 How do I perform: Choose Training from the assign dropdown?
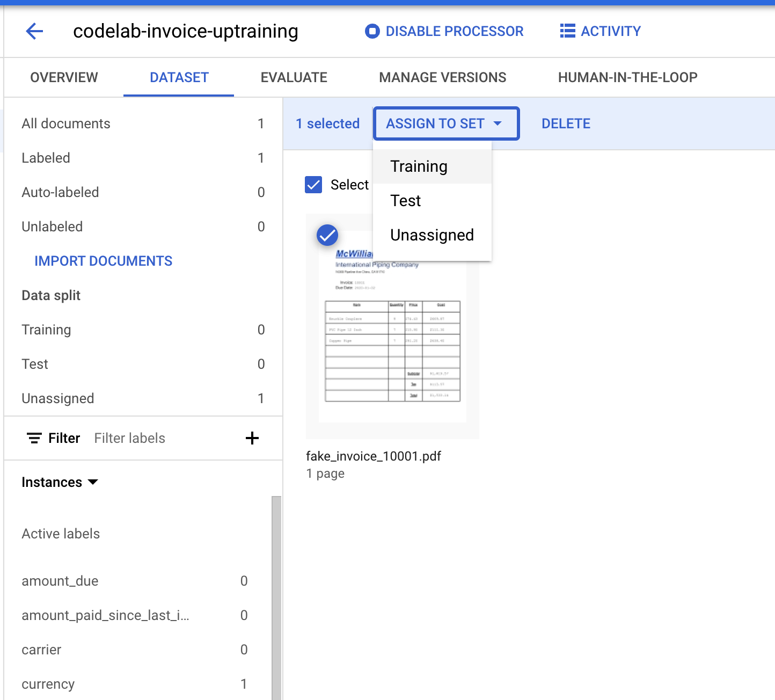tap(419, 166)
